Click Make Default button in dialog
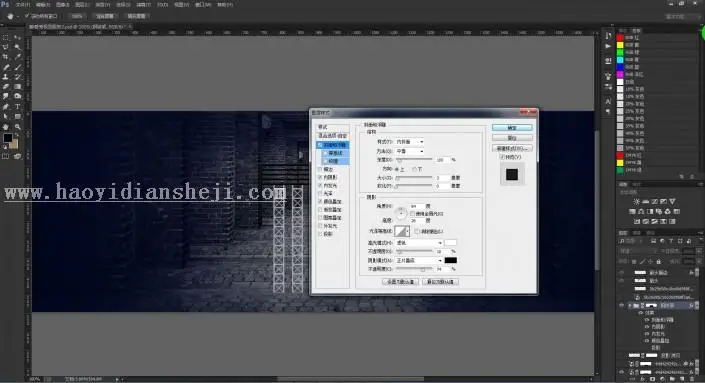 (x=400, y=282)
